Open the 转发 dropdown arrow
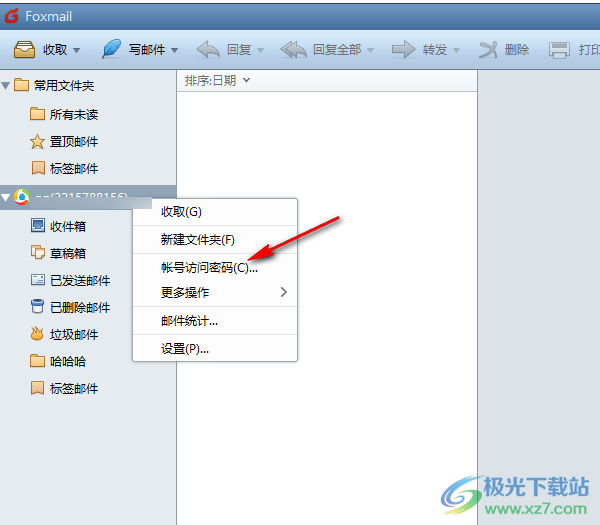600x525 pixels. [456, 50]
